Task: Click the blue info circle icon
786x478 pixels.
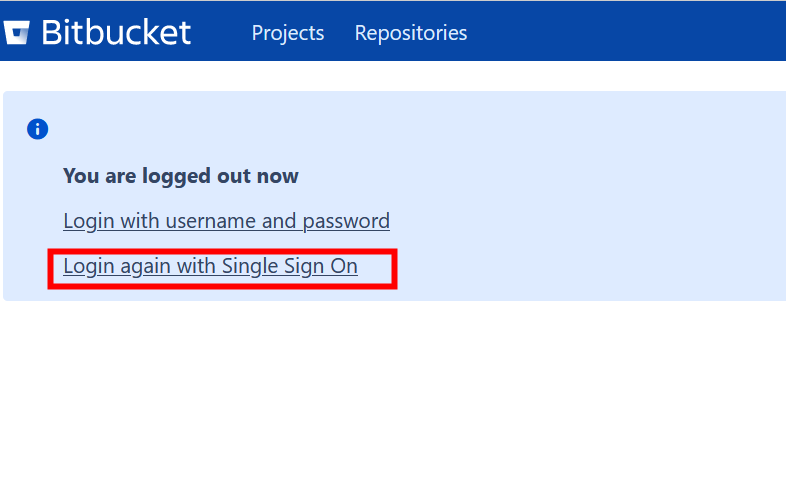Action: tap(37, 128)
